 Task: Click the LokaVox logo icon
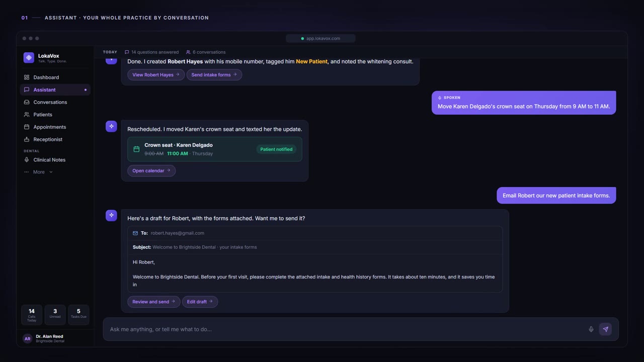coord(29,58)
